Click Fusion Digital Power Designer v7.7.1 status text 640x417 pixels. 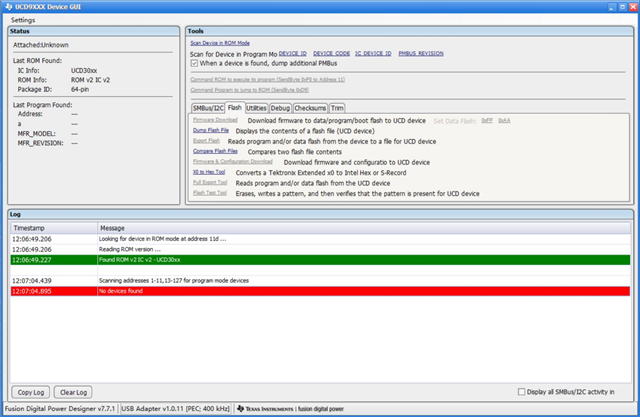click(x=60, y=408)
